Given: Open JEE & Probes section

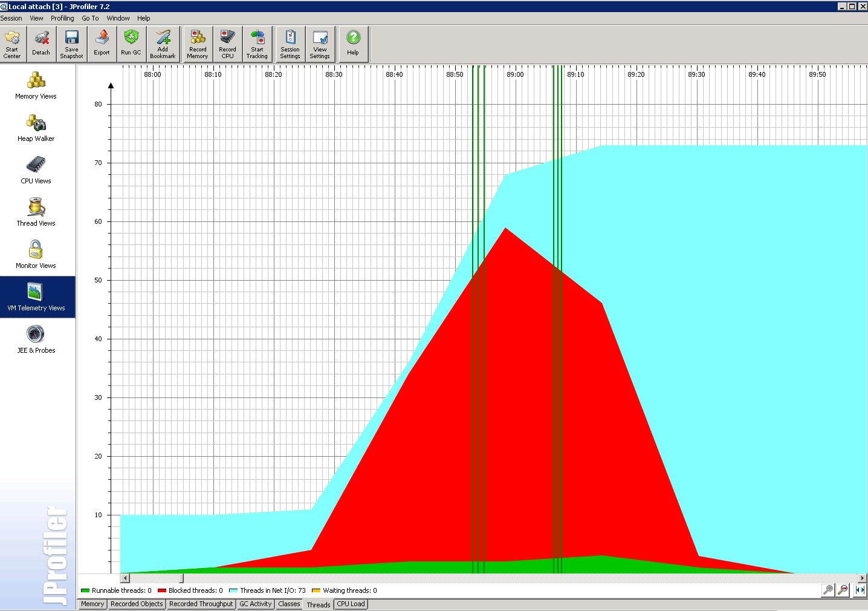Looking at the screenshot, I should (x=36, y=339).
